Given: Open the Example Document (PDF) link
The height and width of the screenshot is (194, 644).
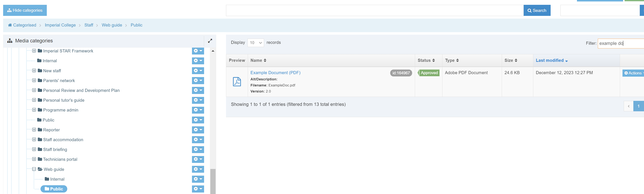Looking at the screenshot, I should coord(275,73).
